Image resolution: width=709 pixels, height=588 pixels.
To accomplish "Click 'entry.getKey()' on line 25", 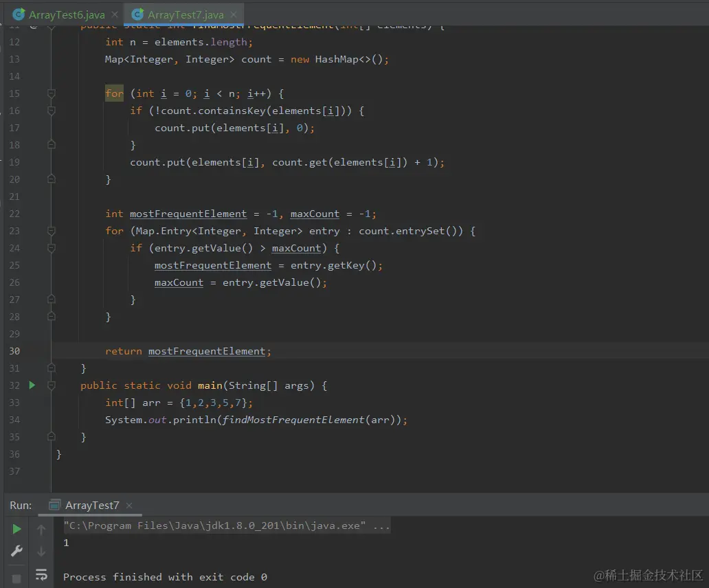I will 334,265.
